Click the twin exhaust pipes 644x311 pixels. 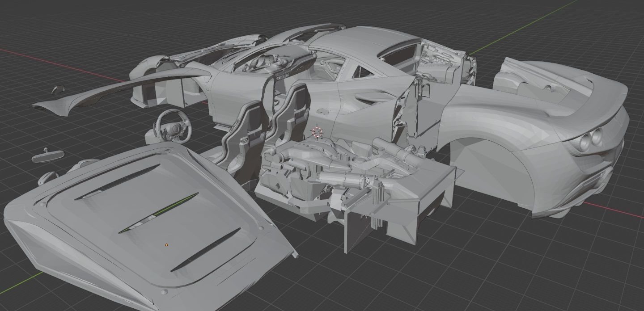pyautogui.click(x=591, y=140)
